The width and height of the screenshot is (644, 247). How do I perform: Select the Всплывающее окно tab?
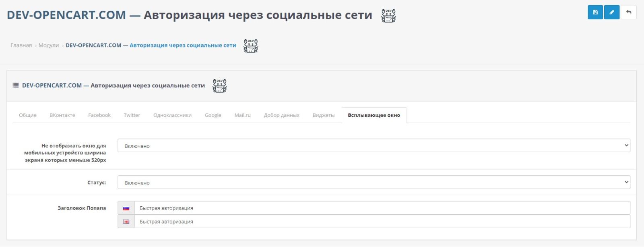(374, 115)
